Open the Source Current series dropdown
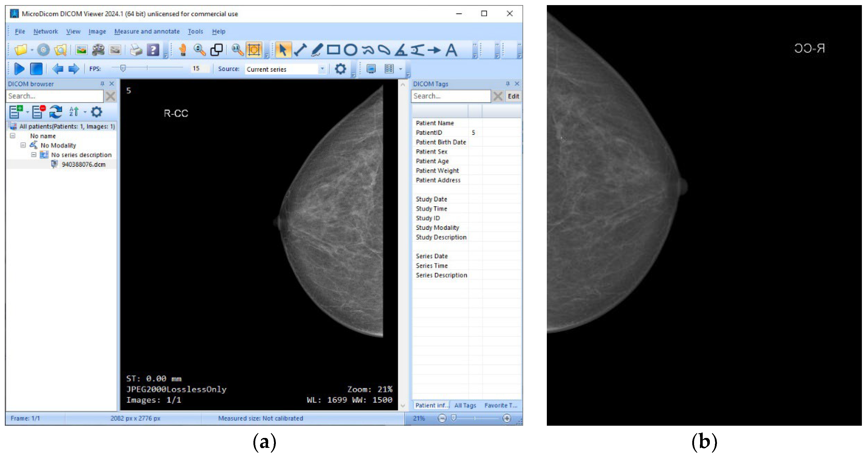868x455 pixels. click(322, 69)
